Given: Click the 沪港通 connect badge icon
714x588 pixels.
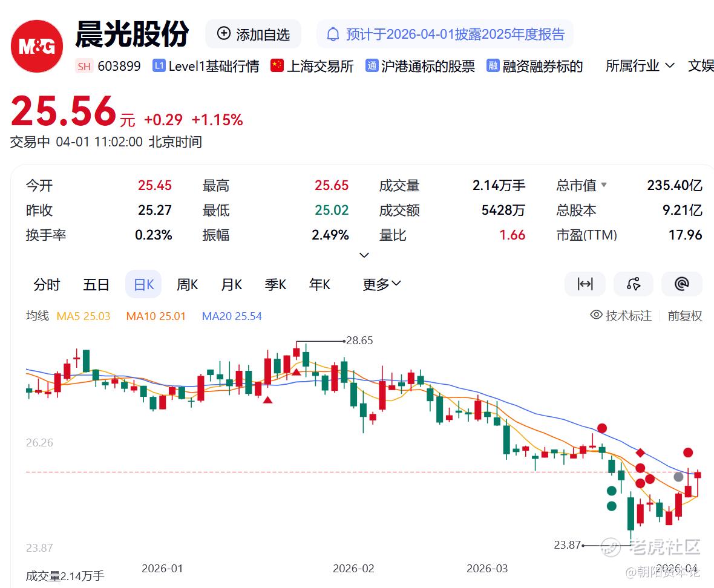Looking at the screenshot, I should 372,65.
